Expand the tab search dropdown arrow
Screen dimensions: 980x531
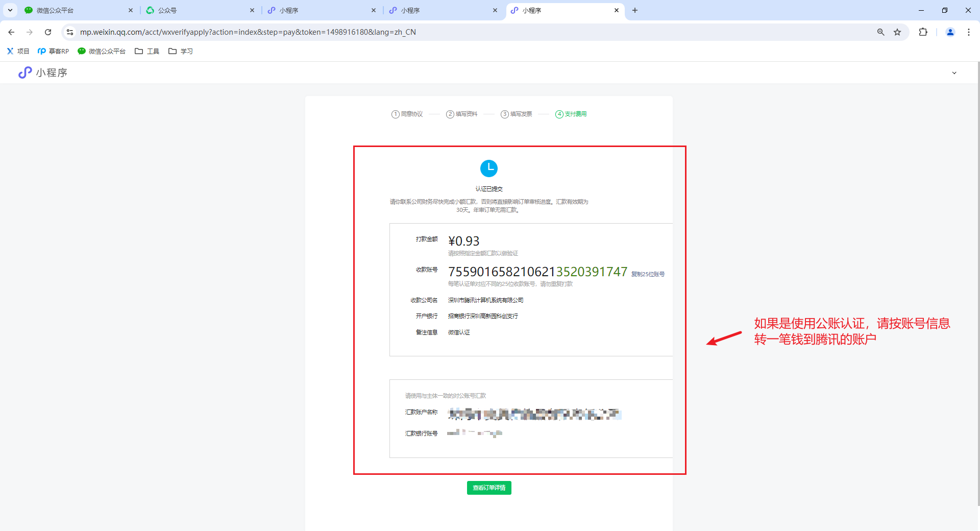point(10,10)
